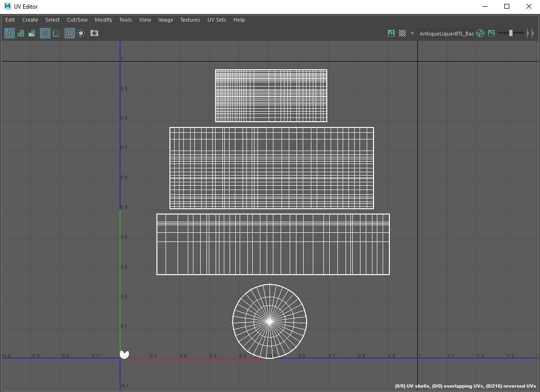Click the UV shells status text
Screen dimensions: 540x392
point(465,386)
